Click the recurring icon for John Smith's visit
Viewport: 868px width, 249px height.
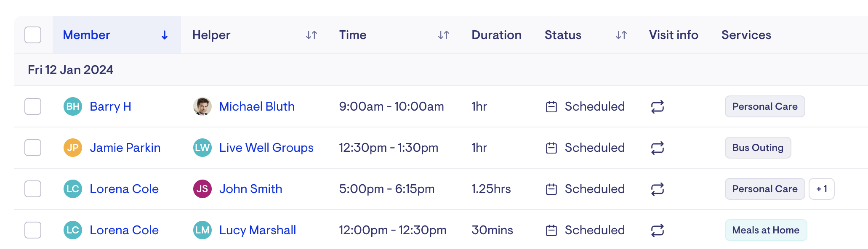click(657, 189)
